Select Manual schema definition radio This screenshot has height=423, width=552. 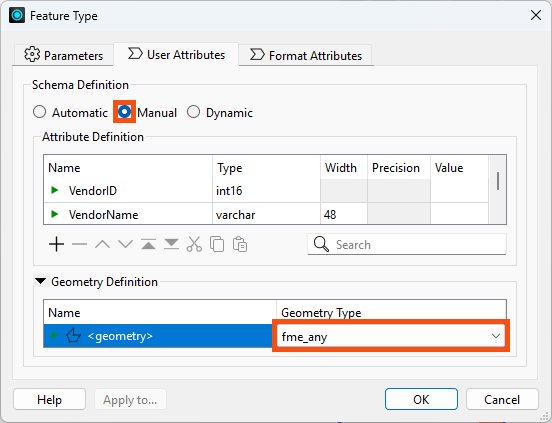pyautogui.click(x=124, y=112)
